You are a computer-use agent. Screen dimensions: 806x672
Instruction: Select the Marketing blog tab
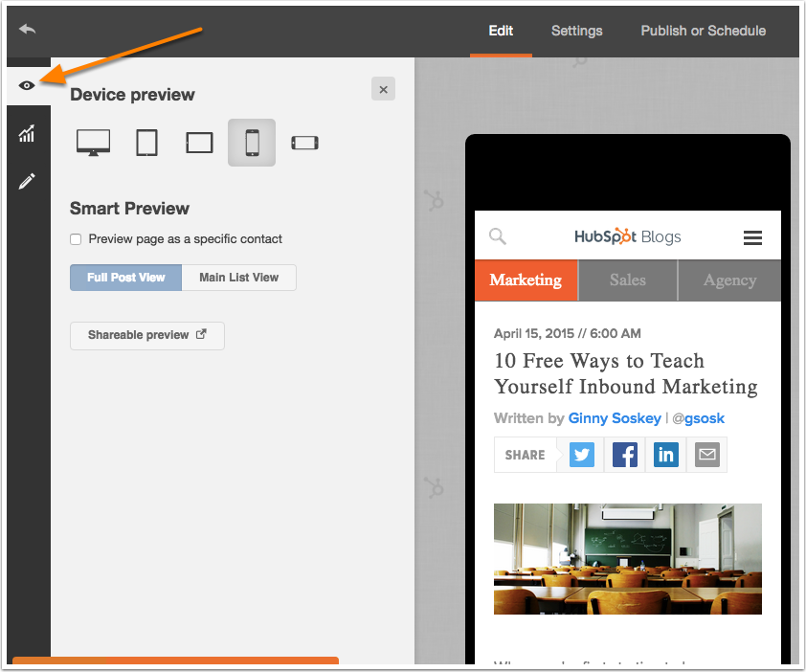[x=526, y=280]
